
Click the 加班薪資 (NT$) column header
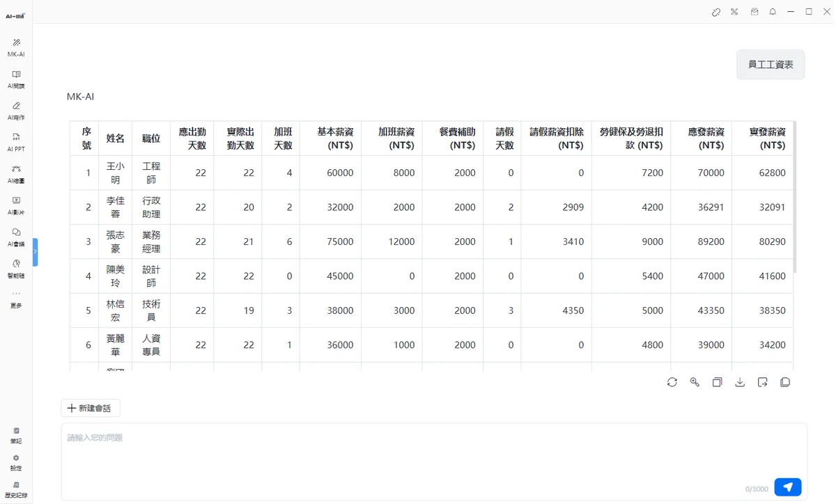[392, 139]
